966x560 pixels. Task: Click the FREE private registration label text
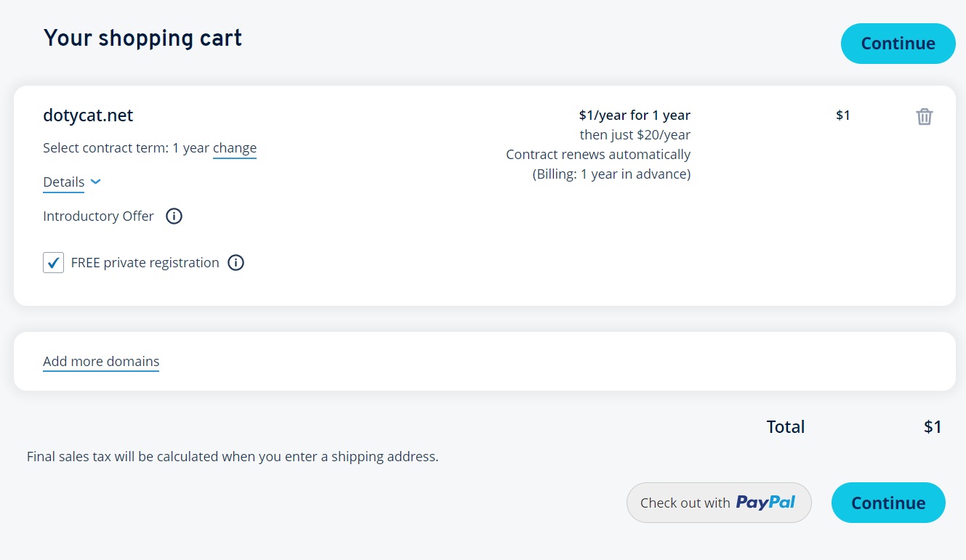coord(145,263)
